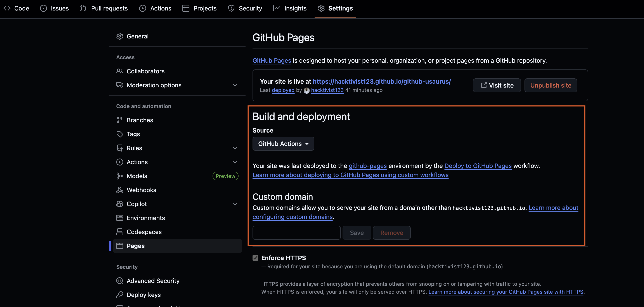Open General settings in sidebar
The height and width of the screenshot is (307, 644).
point(177,36)
